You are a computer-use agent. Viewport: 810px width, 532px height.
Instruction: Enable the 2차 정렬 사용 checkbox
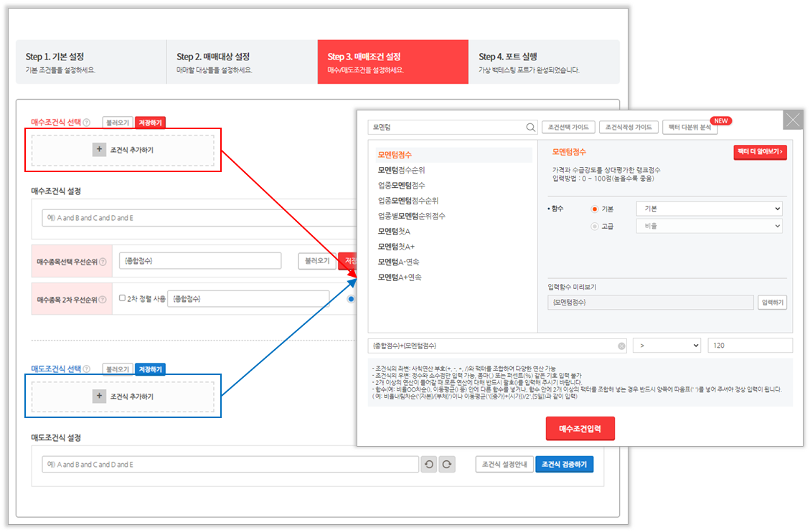[122, 298]
